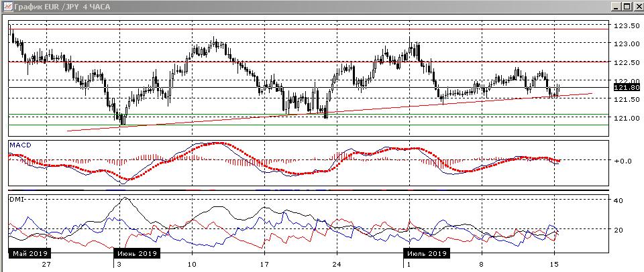Click the chart window title icon

click(7, 6)
